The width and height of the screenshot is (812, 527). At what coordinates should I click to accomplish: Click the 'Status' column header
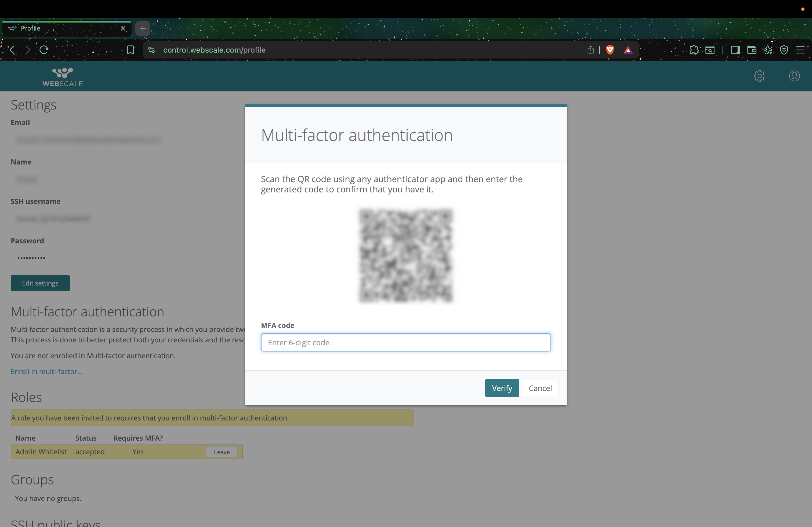click(86, 438)
